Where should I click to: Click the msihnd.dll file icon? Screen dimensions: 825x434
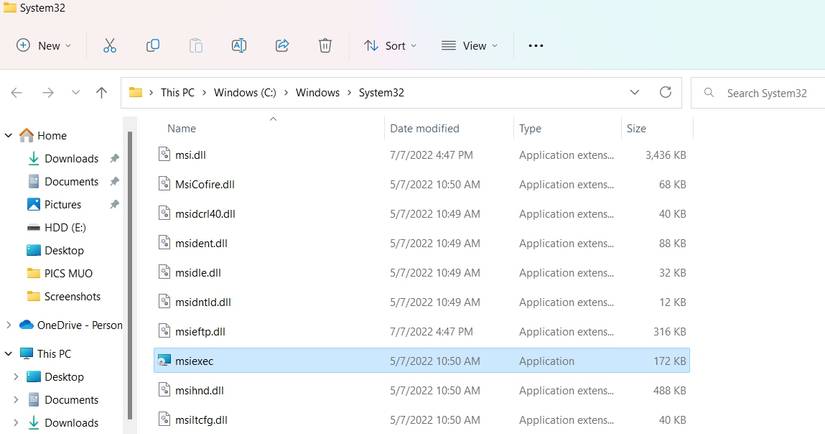click(x=164, y=390)
